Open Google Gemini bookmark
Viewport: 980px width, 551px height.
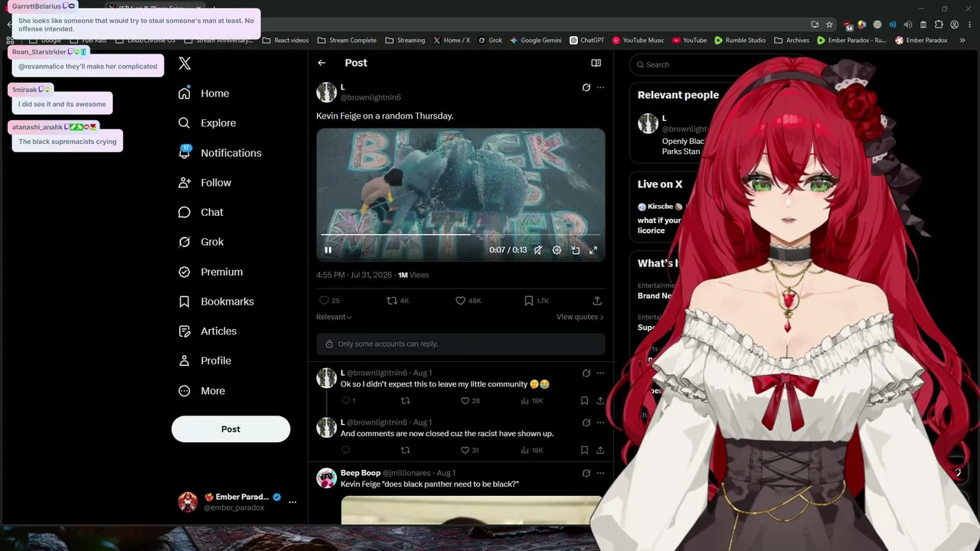coord(536,41)
